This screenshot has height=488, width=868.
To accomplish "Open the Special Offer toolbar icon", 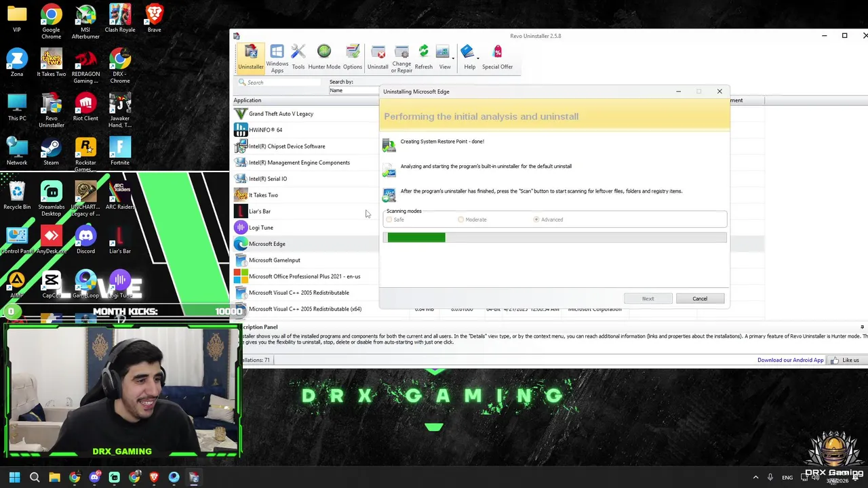I will click(x=497, y=58).
